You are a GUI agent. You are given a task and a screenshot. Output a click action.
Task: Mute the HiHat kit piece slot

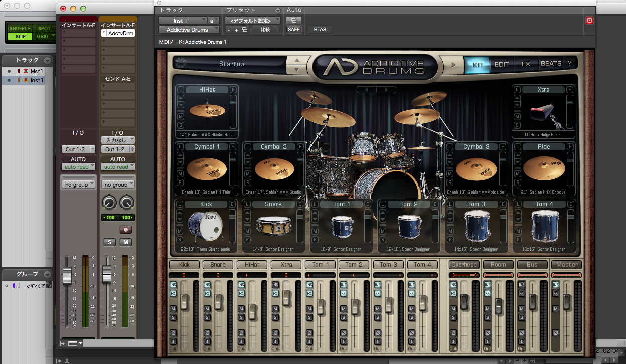point(181,117)
